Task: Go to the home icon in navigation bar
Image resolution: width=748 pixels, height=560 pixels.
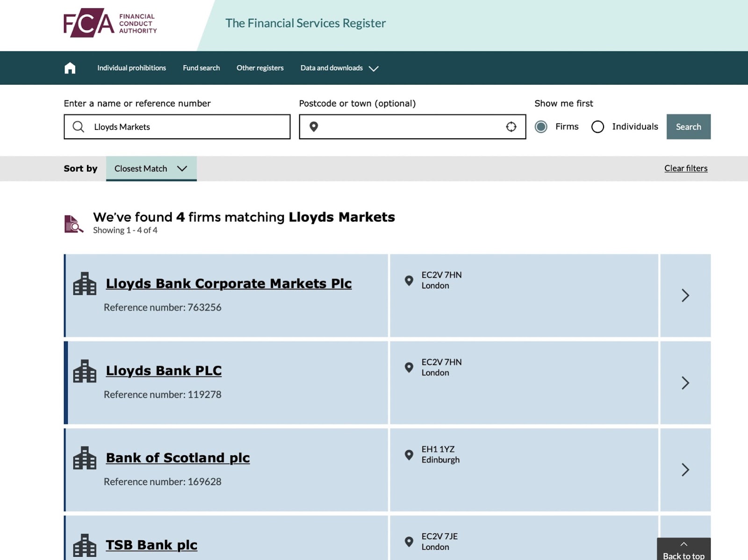Action: click(x=70, y=68)
